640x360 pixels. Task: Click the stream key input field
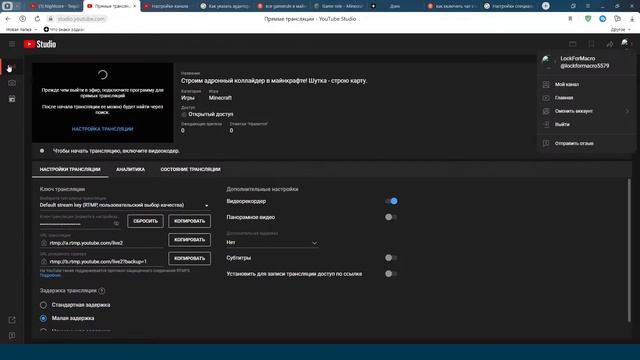click(80, 223)
